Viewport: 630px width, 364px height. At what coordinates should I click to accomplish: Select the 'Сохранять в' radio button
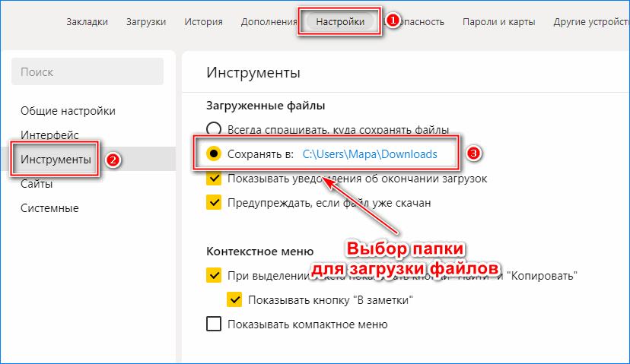point(214,154)
